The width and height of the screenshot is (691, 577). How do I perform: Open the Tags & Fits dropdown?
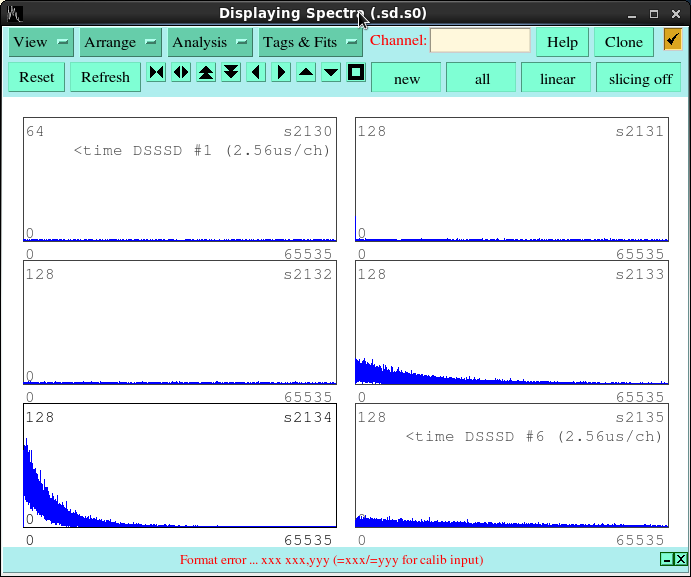(311, 42)
